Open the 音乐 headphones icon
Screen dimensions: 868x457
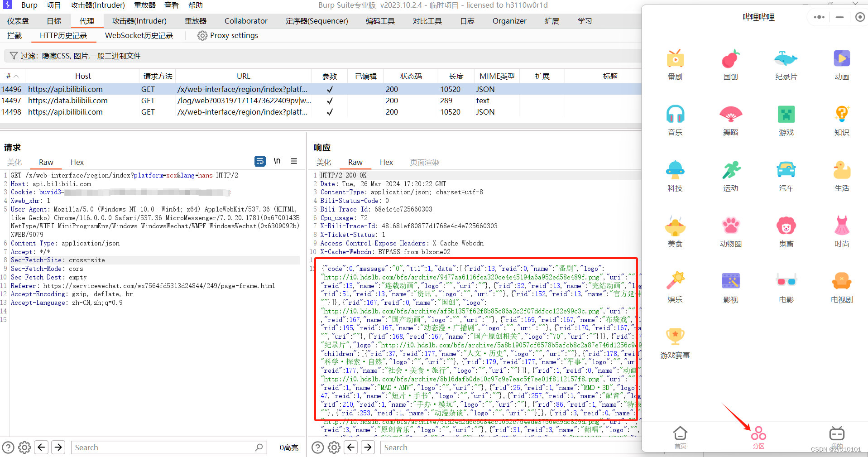pos(675,114)
